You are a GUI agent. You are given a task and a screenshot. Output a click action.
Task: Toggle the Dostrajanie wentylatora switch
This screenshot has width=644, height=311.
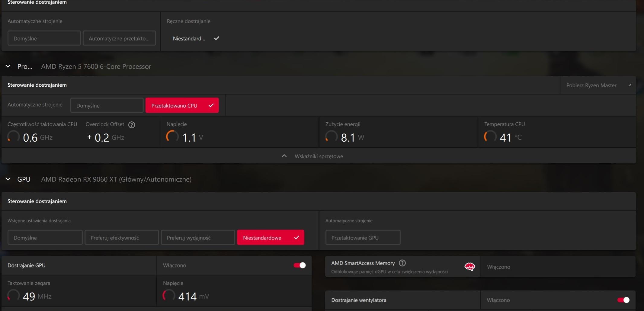623,300
